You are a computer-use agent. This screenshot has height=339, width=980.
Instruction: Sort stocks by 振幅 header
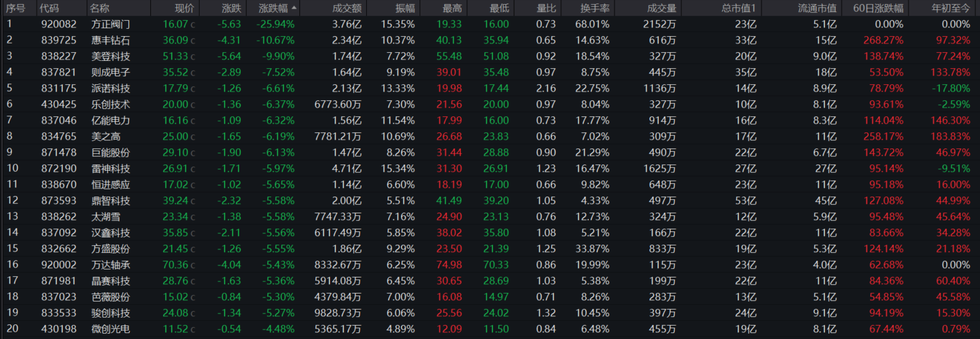(x=405, y=8)
